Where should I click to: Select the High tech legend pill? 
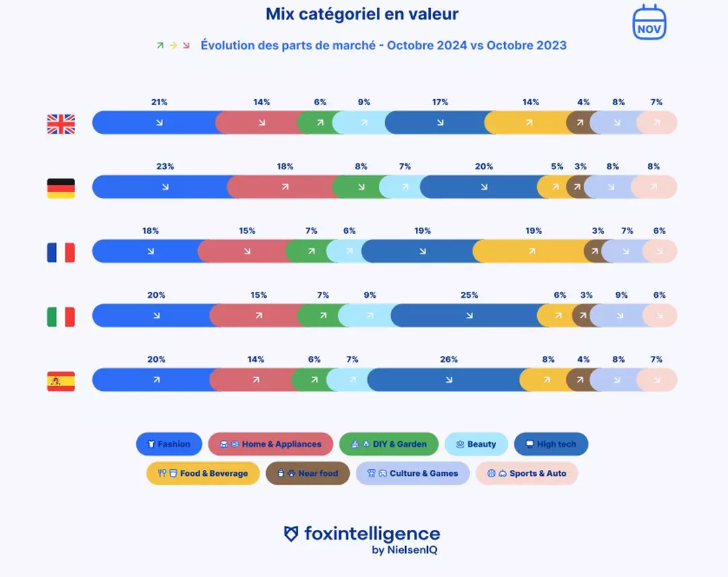[551, 444]
